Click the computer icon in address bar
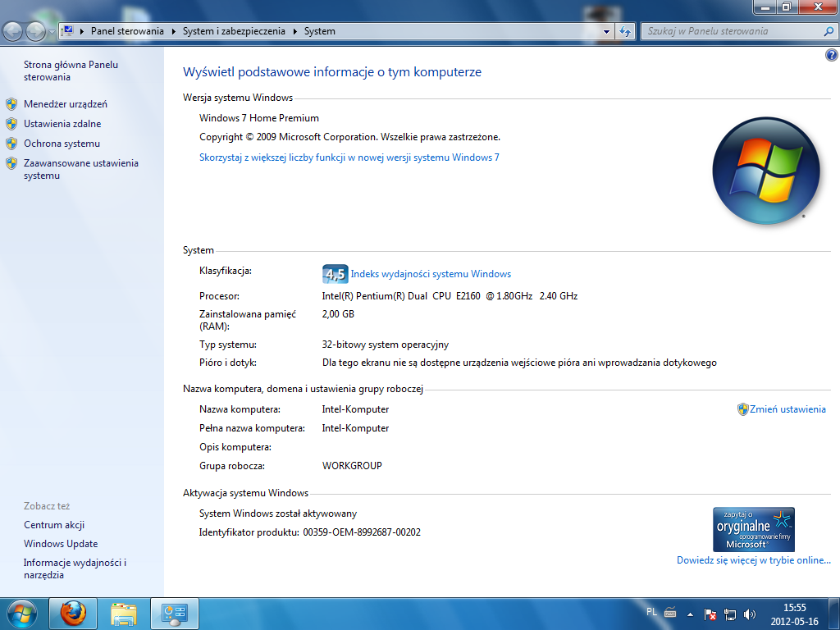Screen dimensions: 840x630 [67, 31]
